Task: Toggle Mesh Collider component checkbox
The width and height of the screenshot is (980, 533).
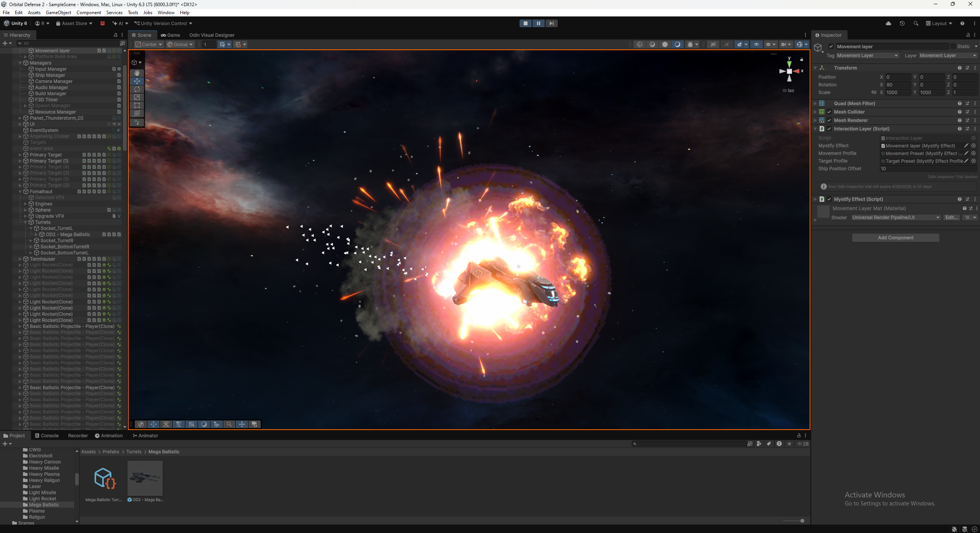Action: coord(829,112)
